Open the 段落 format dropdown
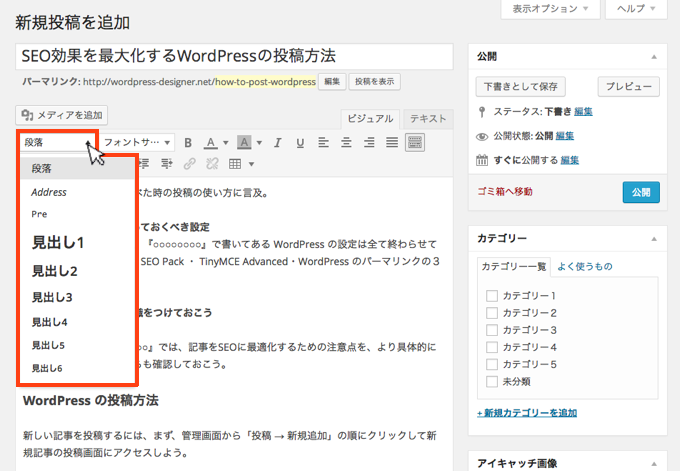This screenshot has width=680, height=475. [56, 142]
